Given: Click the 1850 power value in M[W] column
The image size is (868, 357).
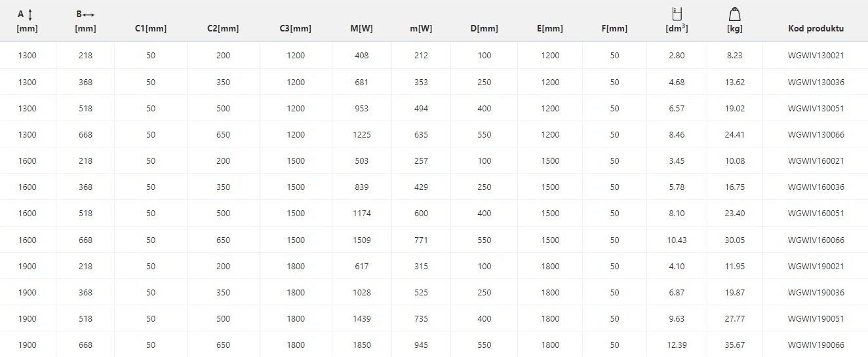Looking at the screenshot, I should pyautogui.click(x=361, y=345).
